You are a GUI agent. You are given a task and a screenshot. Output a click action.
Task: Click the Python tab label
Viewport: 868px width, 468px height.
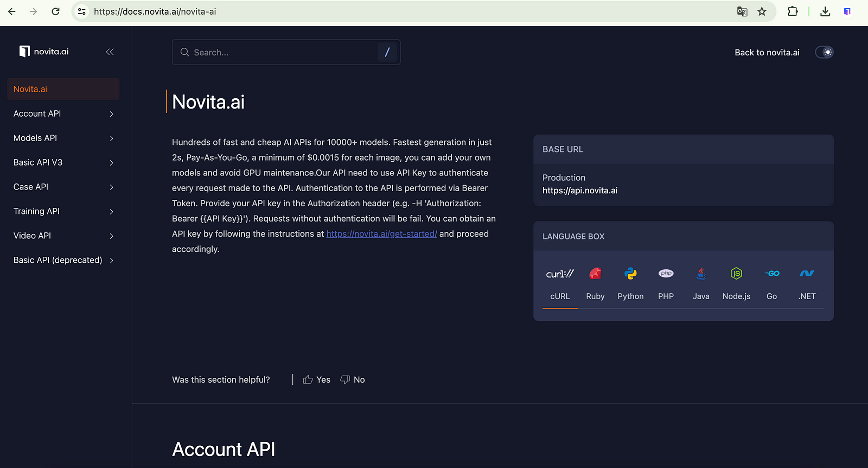coord(630,296)
